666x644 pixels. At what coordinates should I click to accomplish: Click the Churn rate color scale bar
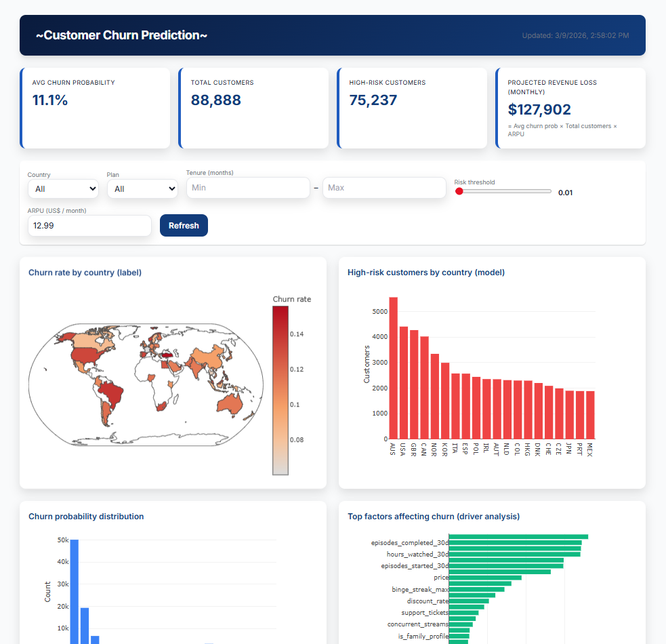pos(280,390)
